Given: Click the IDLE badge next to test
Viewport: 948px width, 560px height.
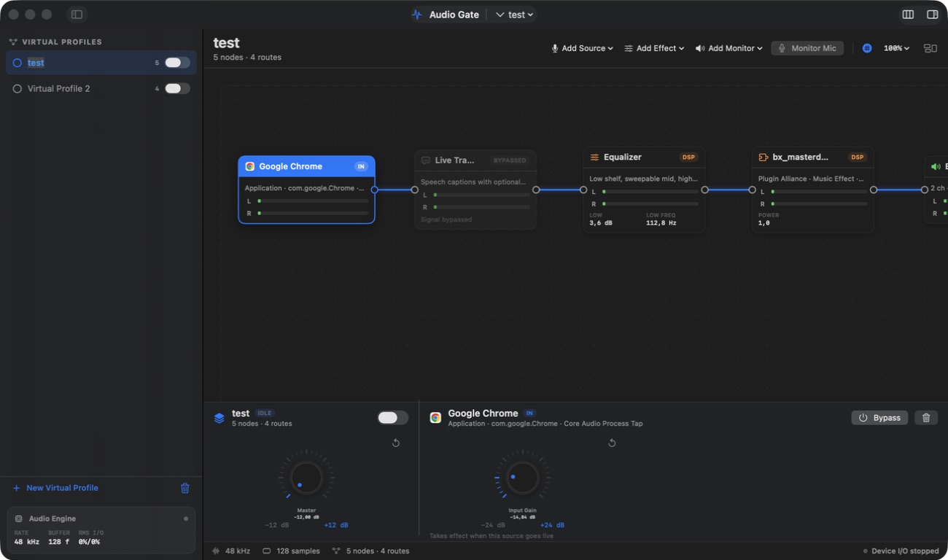Looking at the screenshot, I should (264, 413).
